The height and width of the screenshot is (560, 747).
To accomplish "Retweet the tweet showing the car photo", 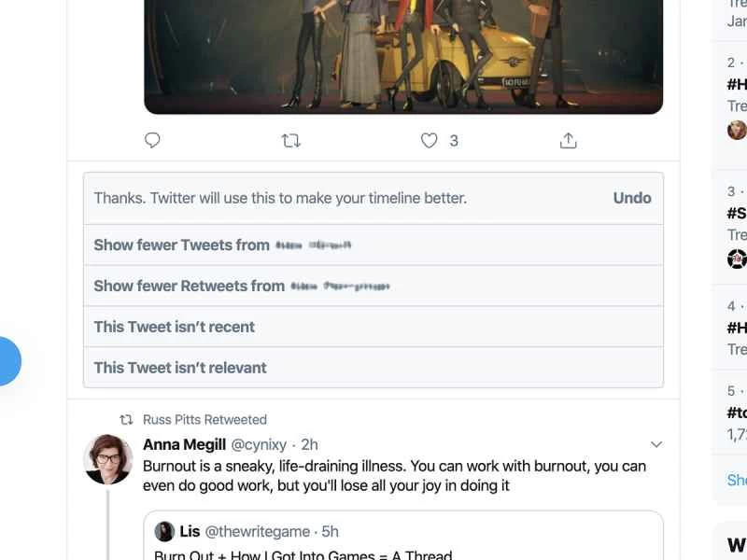I will pyautogui.click(x=291, y=140).
